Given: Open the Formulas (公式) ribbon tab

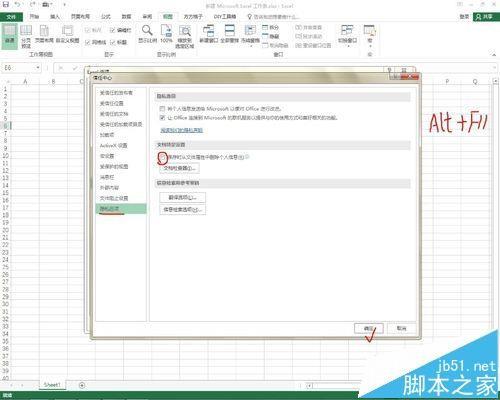Looking at the screenshot, I should point(106,16).
